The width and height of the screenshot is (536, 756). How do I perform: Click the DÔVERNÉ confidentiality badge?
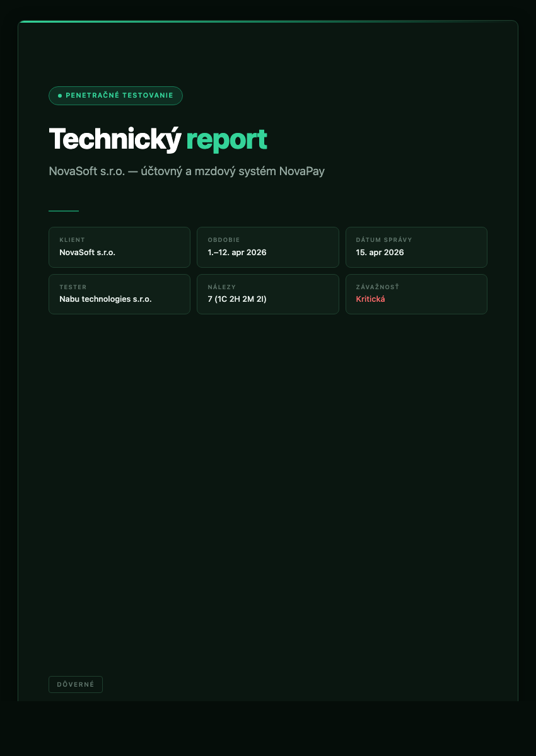click(75, 684)
